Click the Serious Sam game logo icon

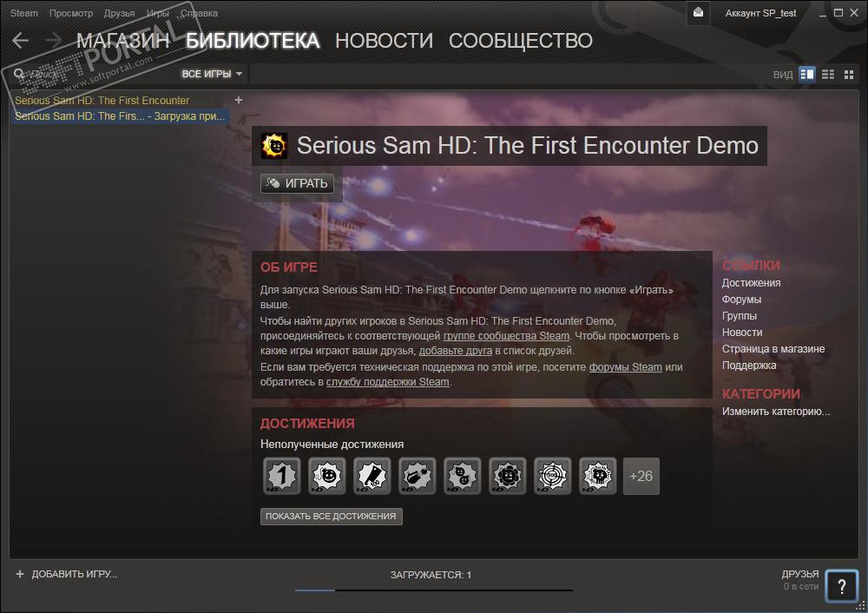click(274, 146)
